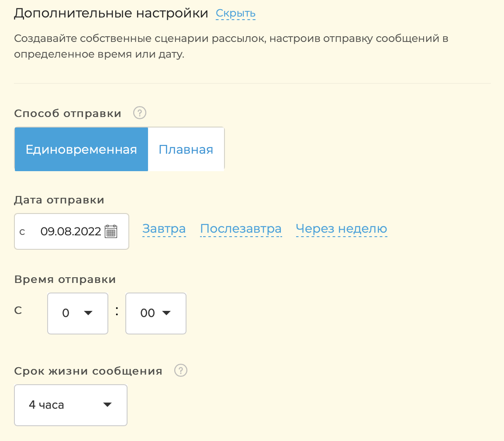This screenshot has height=441, width=504.
Task: Set the send date using the «Завтра» link
Action: click(164, 228)
